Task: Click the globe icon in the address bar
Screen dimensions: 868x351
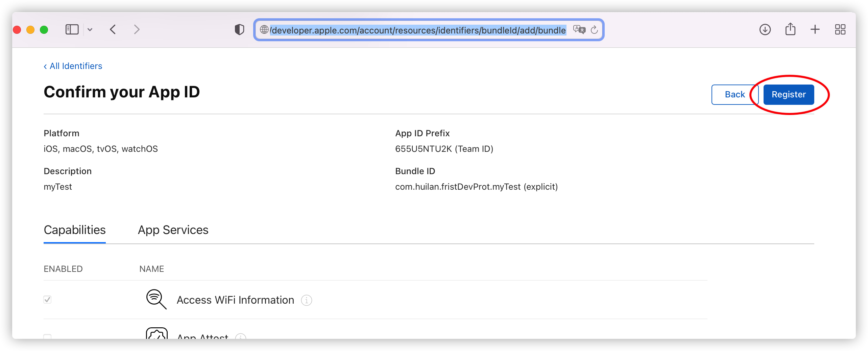Action: 264,30
